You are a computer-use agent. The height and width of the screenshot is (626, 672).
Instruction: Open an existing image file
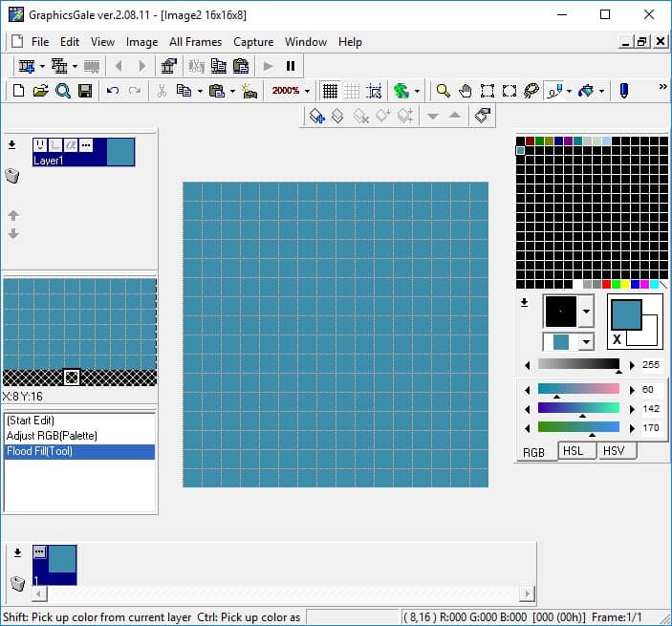coord(41,91)
